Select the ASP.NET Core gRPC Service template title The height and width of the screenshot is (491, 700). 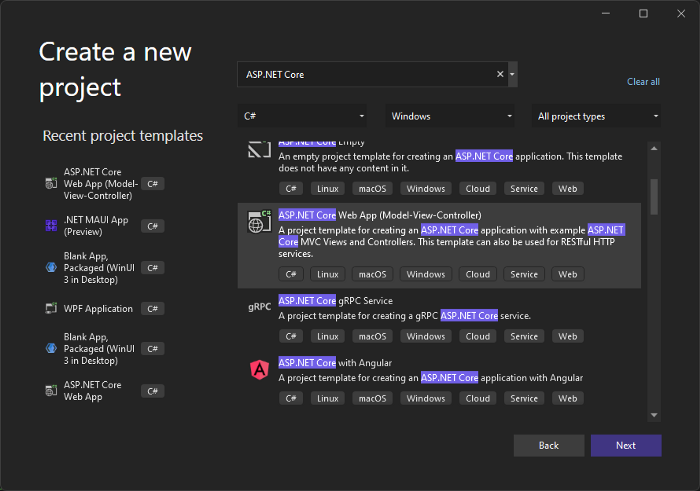(x=336, y=301)
